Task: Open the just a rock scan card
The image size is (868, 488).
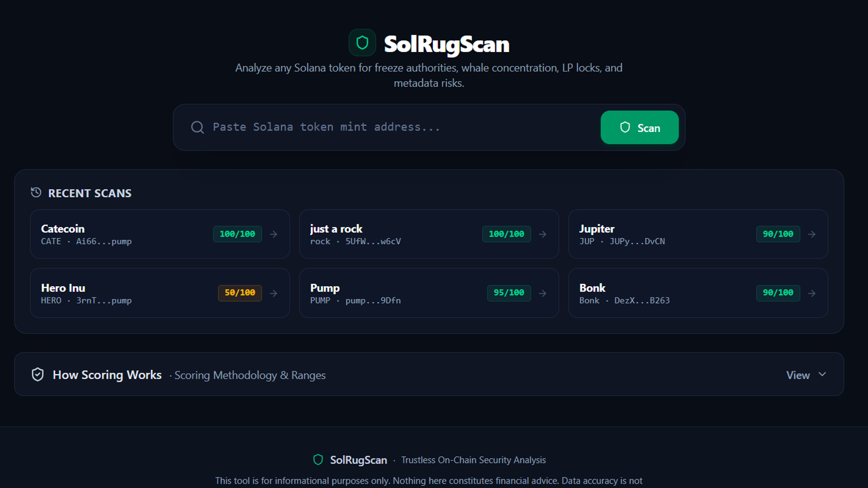Action: 429,234
